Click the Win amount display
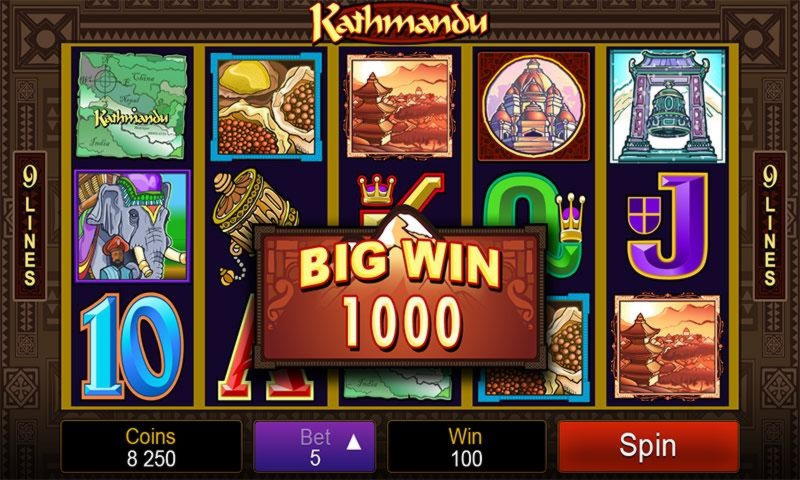This screenshot has width=800, height=480. [466, 447]
